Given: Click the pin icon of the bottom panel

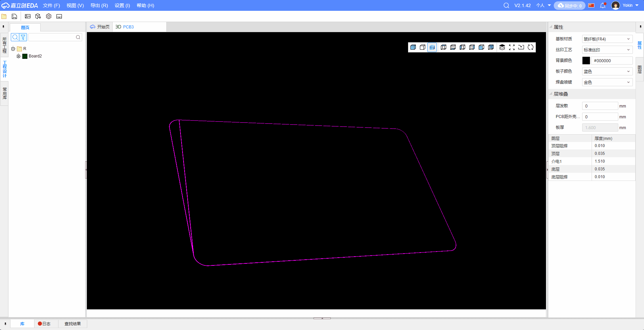Looking at the screenshot, I should click(x=5, y=324).
